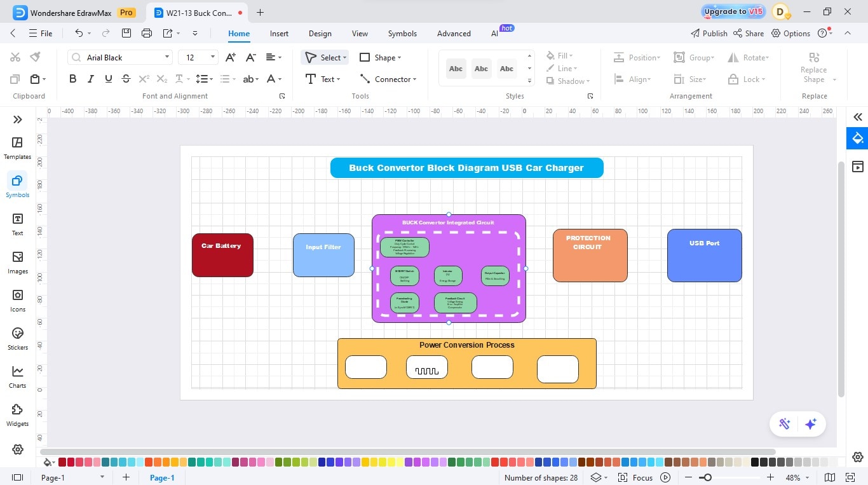Add a new document tab with plus
The image size is (868, 485).
click(260, 12)
